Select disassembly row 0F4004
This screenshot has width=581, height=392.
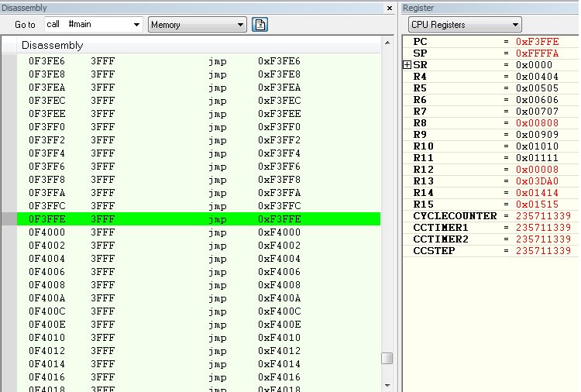coord(198,259)
